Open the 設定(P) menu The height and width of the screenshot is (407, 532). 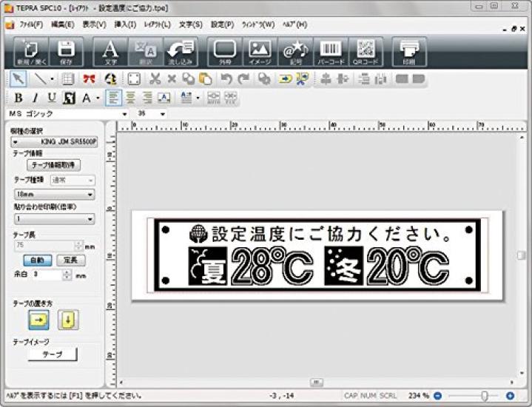[x=222, y=24]
